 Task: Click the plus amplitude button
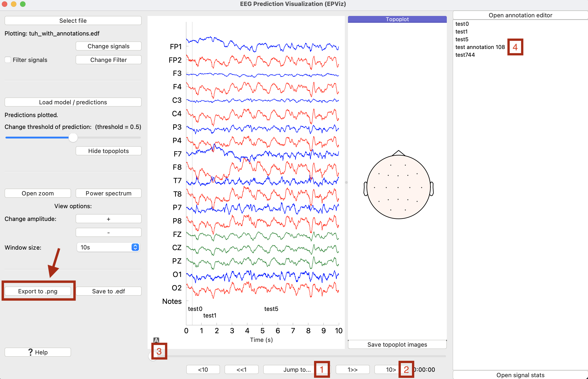pos(108,219)
